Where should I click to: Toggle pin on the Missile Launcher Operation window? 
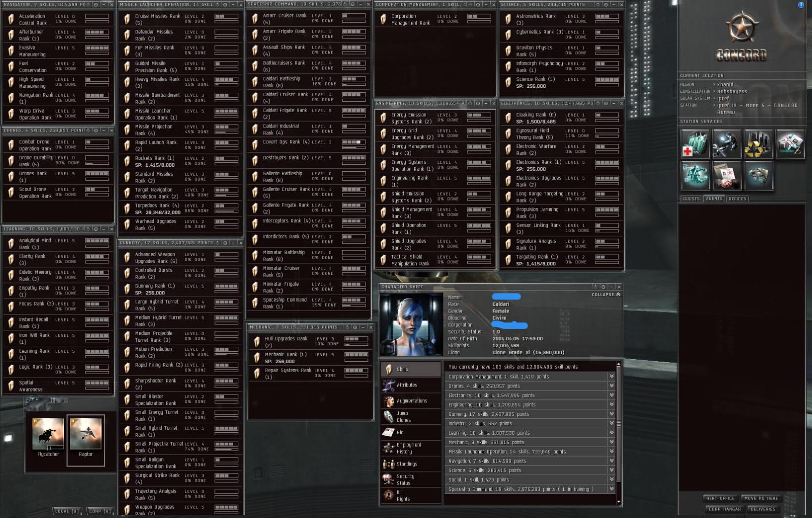[x=217, y=4]
